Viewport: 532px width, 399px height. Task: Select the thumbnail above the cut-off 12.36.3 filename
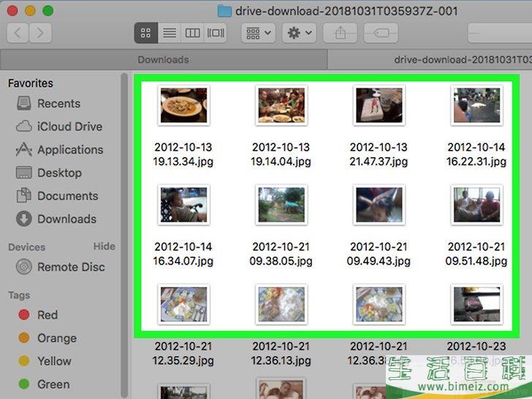click(379, 304)
